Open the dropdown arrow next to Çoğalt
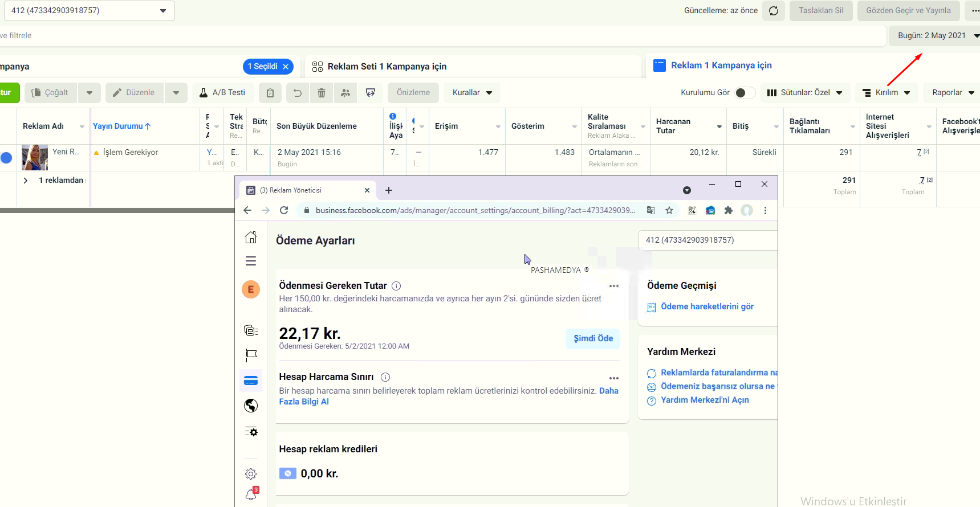This screenshot has width=980, height=507. [90, 93]
